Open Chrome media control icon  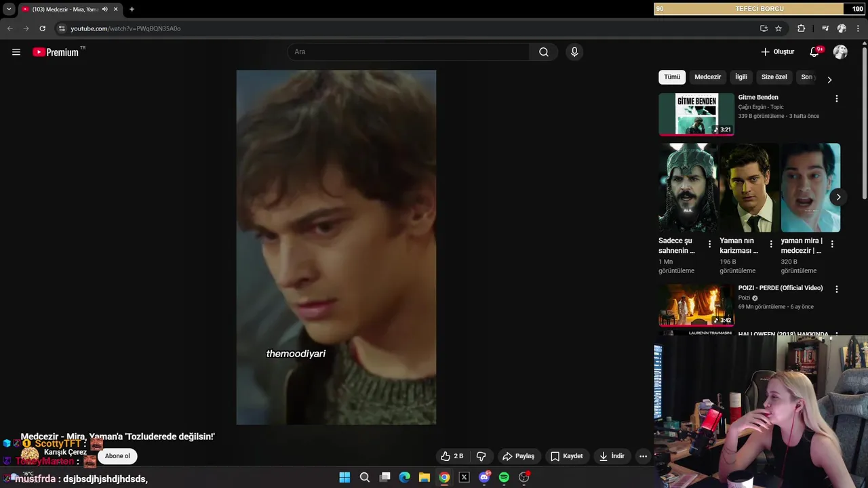825,28
